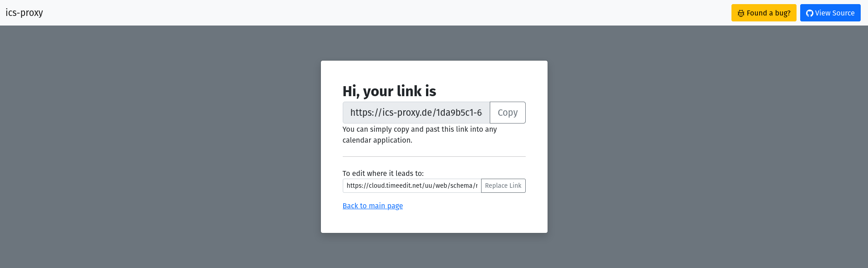Focus the cloud.timeedit.net target URL field

[x=411, y=186]
